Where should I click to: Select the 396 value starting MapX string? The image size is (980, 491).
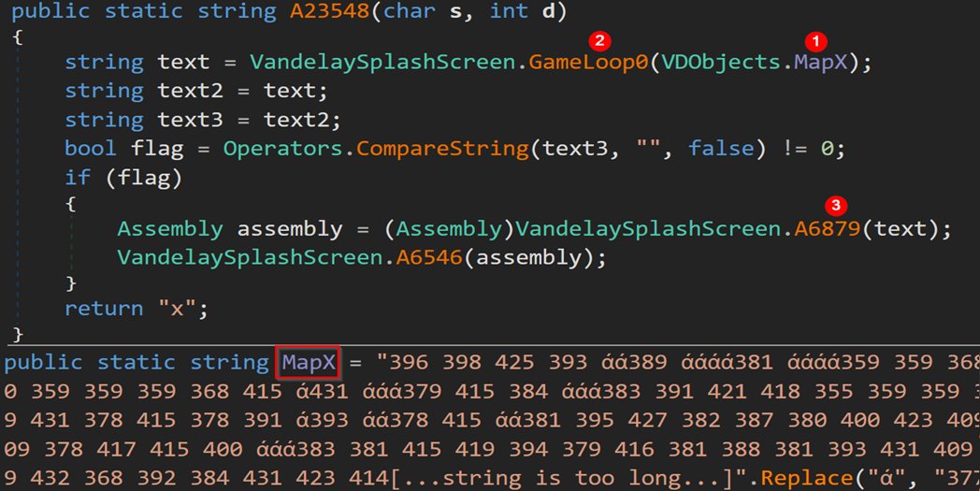409,362
